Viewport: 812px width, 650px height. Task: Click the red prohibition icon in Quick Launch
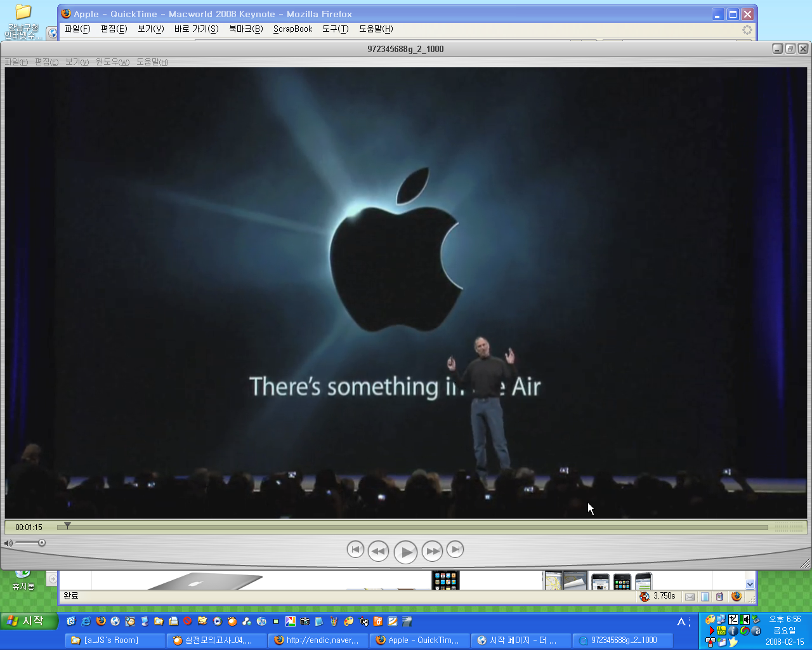coord(187,621)
